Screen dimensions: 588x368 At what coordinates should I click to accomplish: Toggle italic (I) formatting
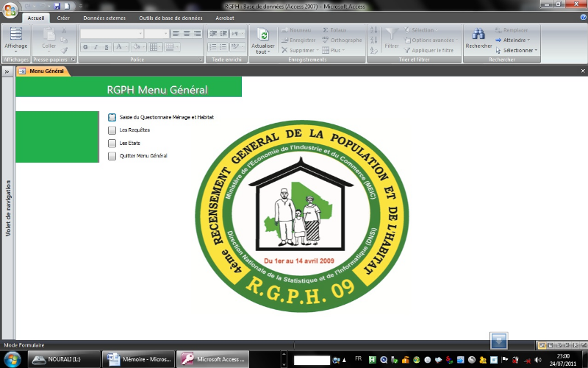[x=96, y=47]
